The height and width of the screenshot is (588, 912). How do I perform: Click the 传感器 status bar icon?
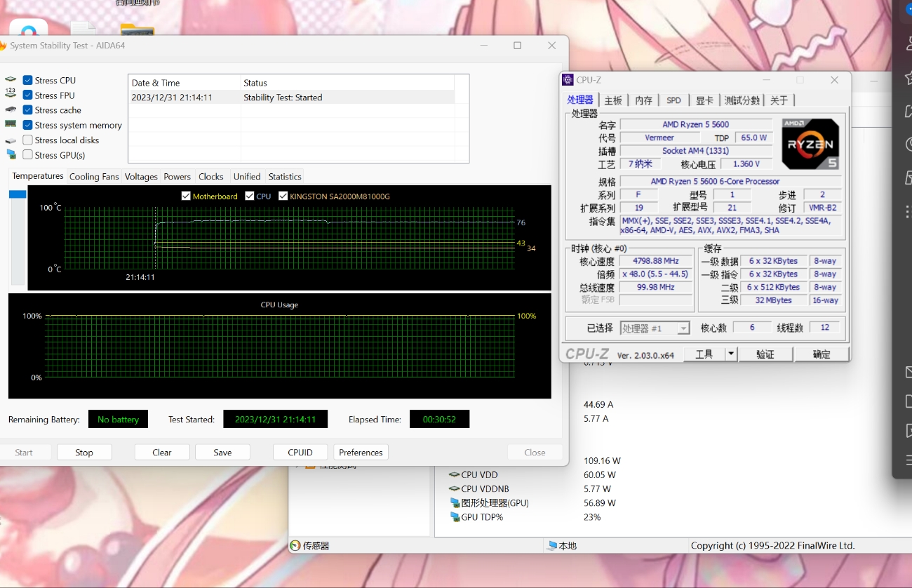[x=295, y=545]
